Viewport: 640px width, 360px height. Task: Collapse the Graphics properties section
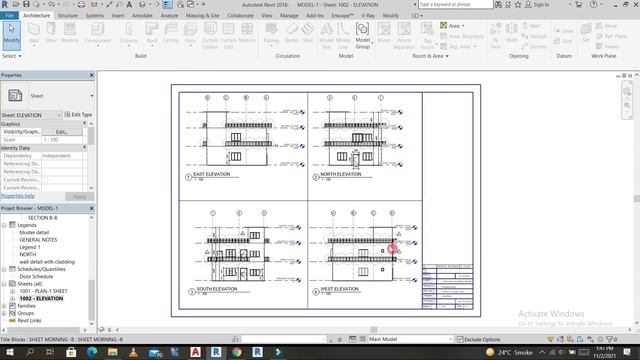84,123
